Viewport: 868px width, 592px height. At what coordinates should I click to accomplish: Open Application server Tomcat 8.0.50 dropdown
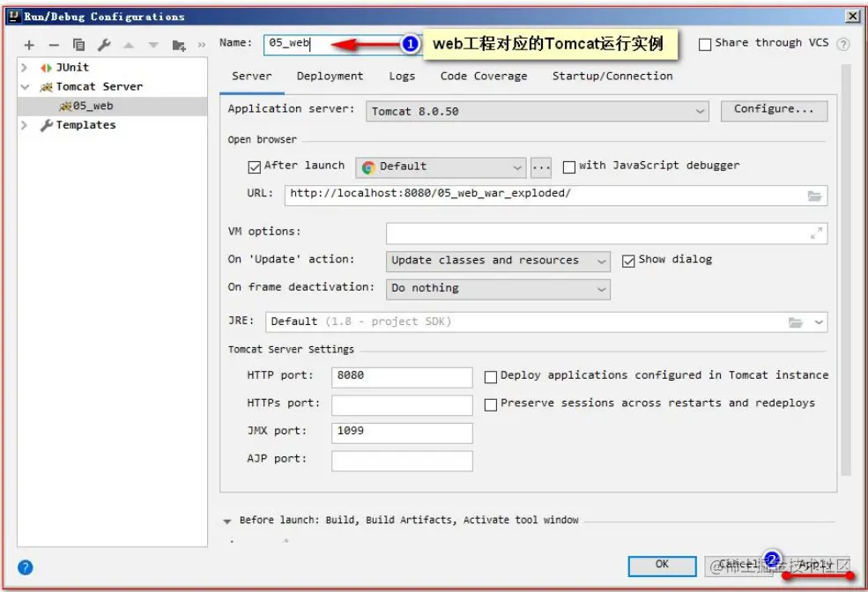point(537,111)
